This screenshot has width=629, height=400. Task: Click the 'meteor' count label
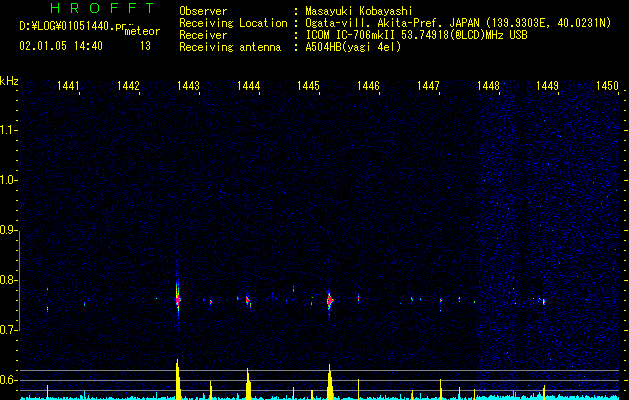point(142,31)
